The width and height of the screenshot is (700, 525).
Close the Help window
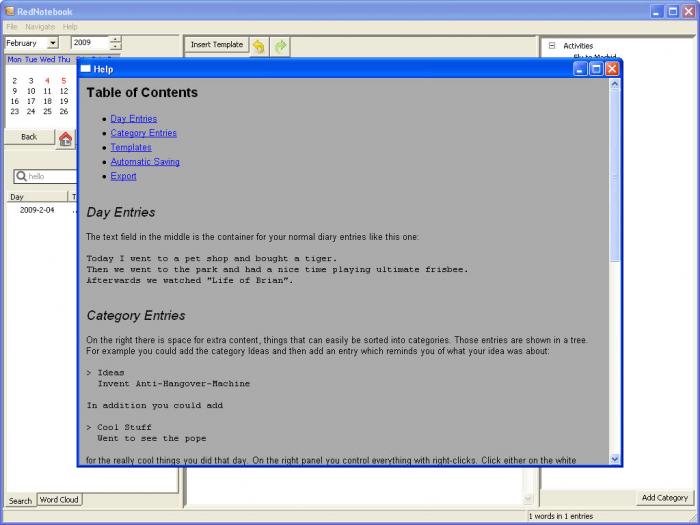612,69
